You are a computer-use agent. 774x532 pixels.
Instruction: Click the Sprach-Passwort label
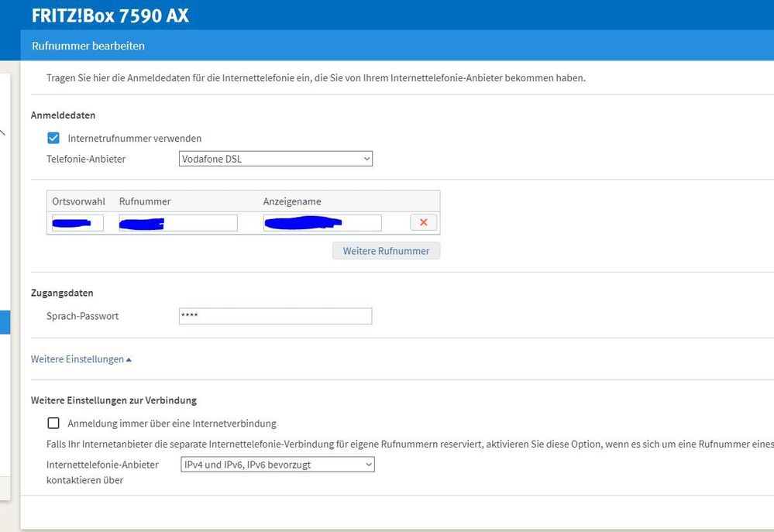pyautogui.click(x=82, y=317)
